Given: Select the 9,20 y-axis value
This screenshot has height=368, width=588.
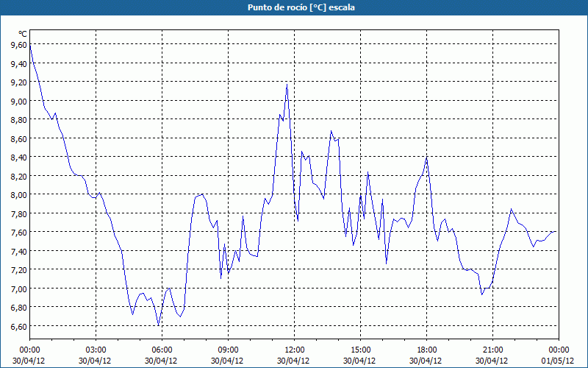Looking at the screenshot, I should (19, 82).
